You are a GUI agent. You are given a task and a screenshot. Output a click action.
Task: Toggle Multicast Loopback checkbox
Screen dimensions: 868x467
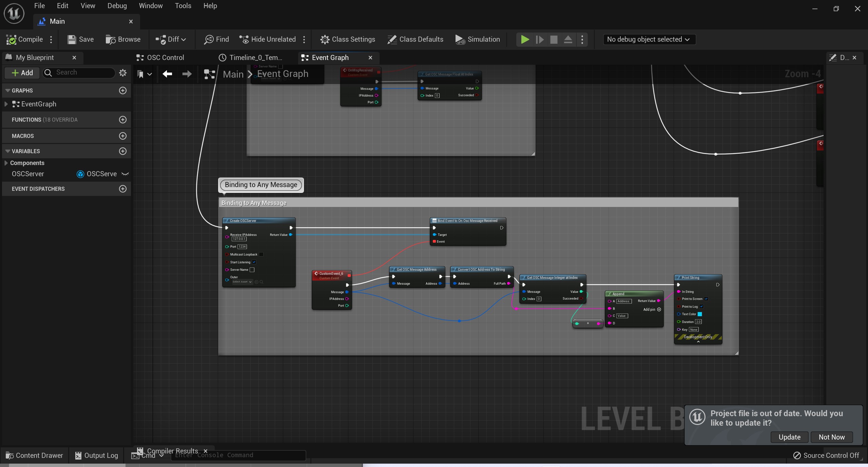(x=261, y=255)
